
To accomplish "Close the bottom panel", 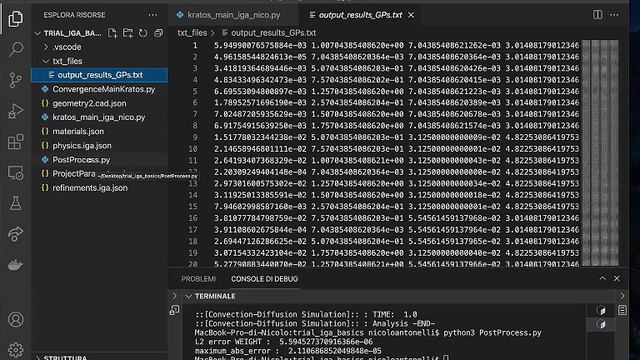I will [x=617, y=278].
